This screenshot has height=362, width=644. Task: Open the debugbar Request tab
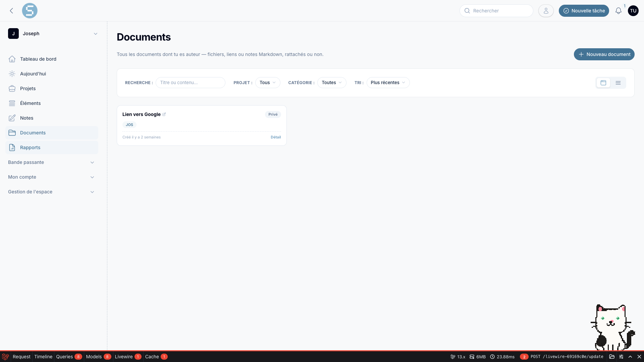21,357
